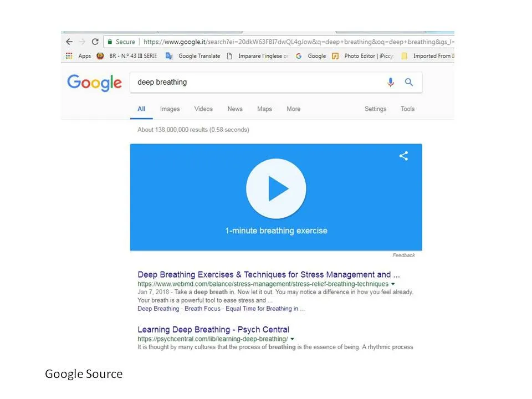Open the Imported From folder bookmark

[427, 56]
